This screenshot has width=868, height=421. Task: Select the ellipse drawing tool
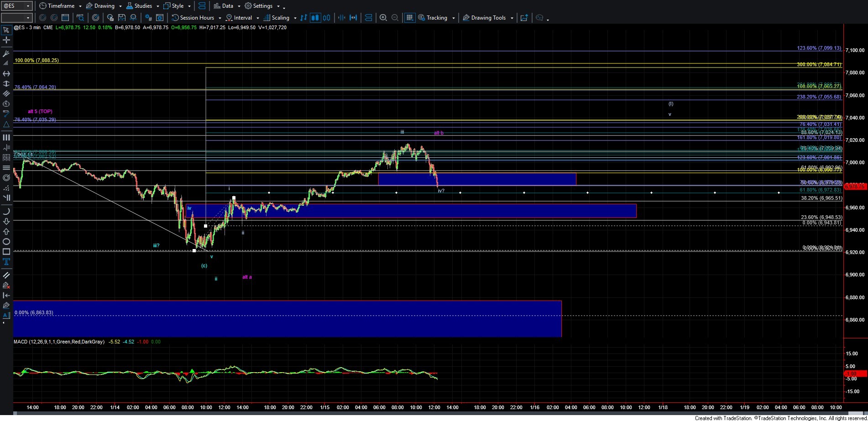[6, 242]
